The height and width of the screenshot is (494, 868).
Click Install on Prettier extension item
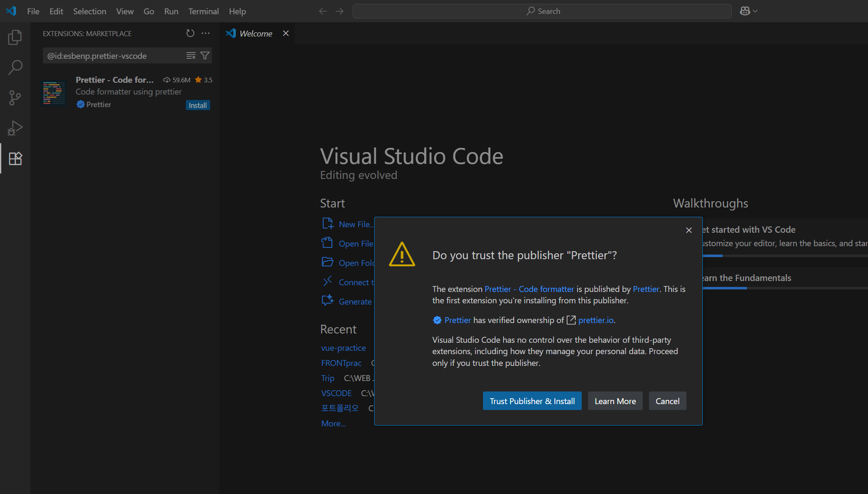(x=198, y=105)
